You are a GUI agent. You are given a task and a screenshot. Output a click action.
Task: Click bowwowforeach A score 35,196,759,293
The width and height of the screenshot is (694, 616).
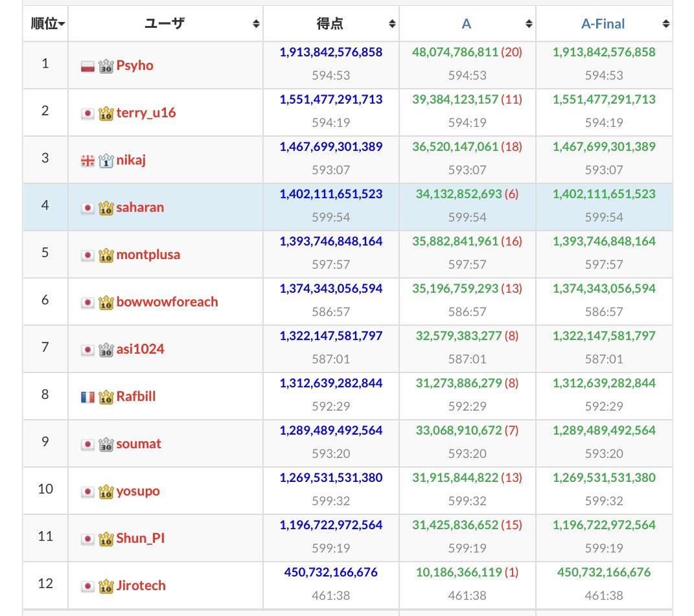coord(456,288)
